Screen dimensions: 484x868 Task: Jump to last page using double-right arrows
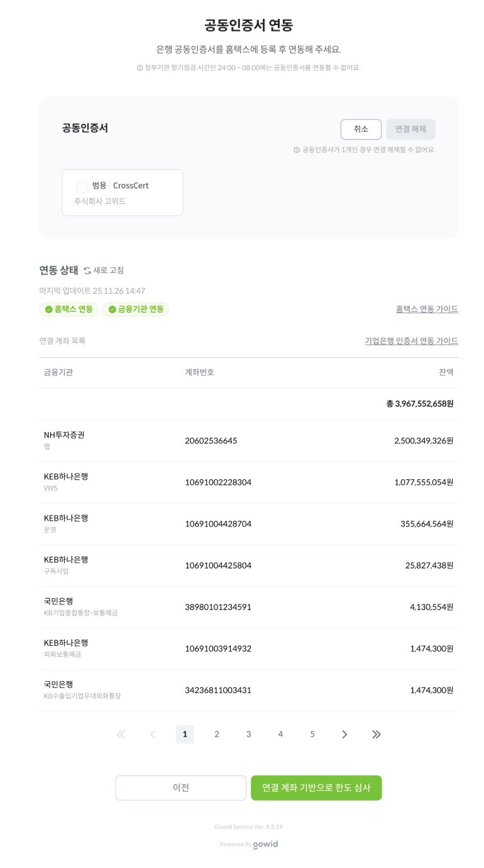[377, 734]
